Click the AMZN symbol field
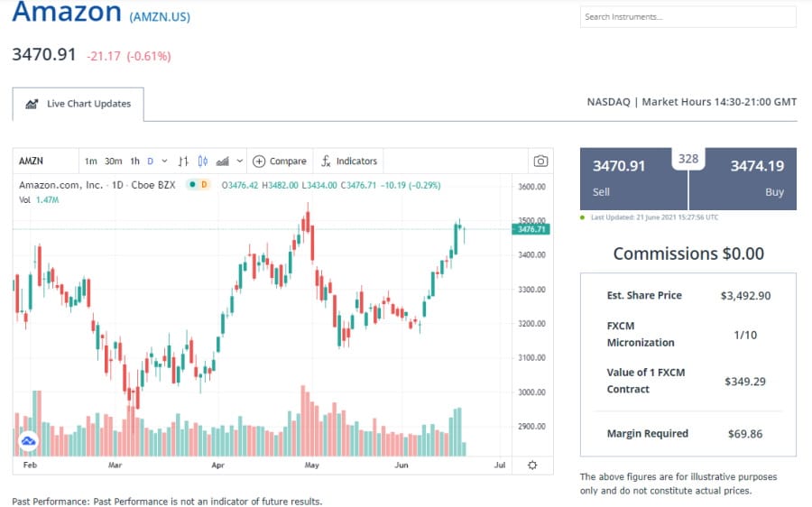This screenshot has width=812, height=507. click(x=46, y=161)
